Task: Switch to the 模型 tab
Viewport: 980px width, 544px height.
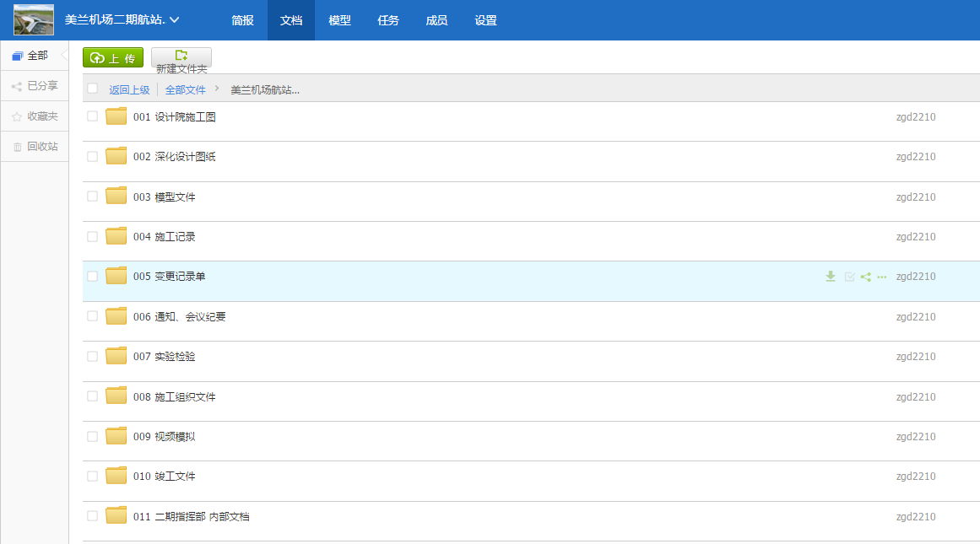Action: 339,20
